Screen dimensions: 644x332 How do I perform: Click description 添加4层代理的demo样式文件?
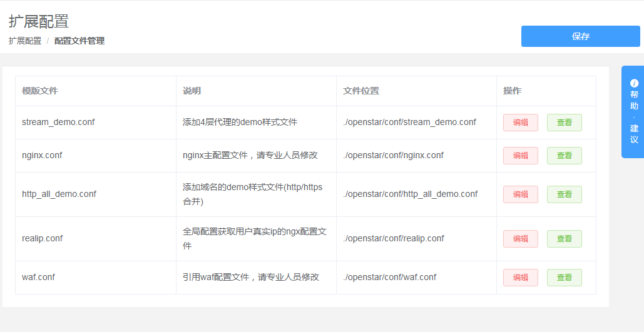(240, 123)
